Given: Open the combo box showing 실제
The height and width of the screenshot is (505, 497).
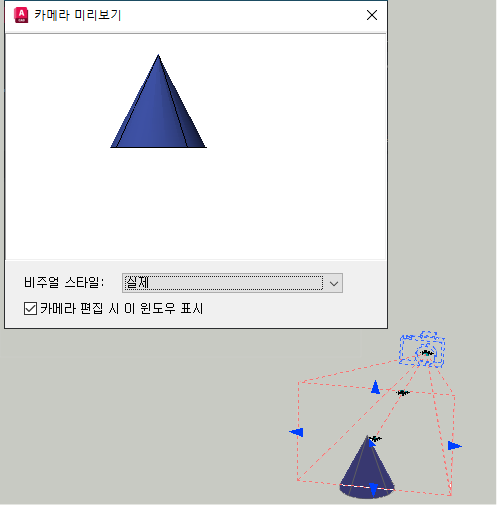Looking at the screenshot, I should point(232,283).
